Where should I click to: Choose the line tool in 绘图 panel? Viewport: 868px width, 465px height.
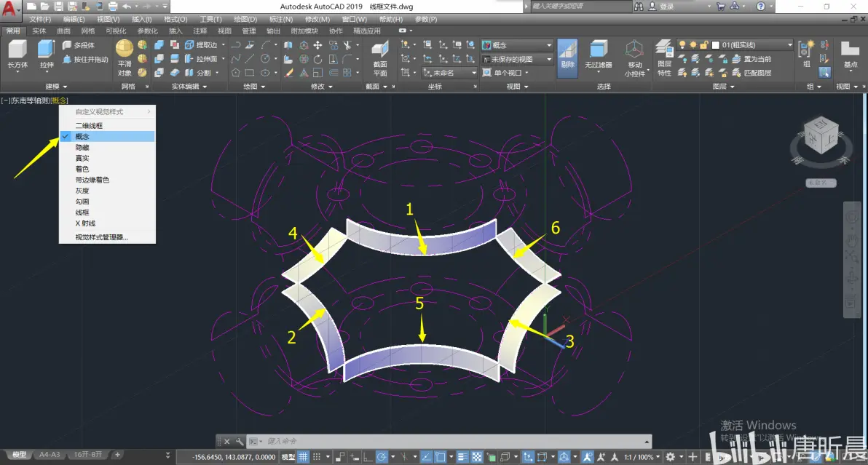[250, 59]
